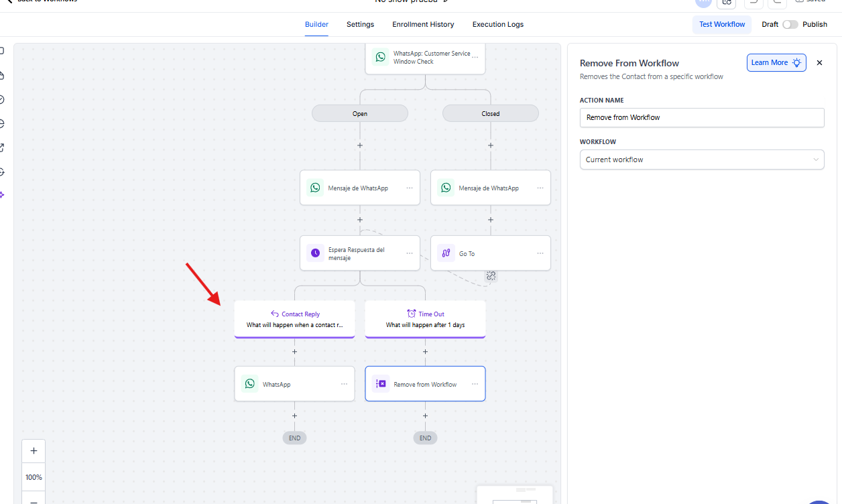
Task: Open three-dot menu on Go To node
Action: click(x=540, y=253)
